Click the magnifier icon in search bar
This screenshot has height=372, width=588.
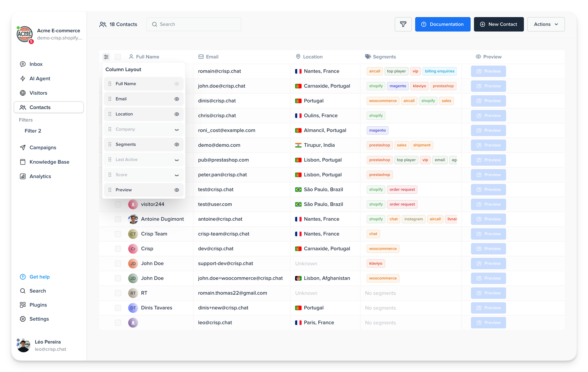coord(154,24)
